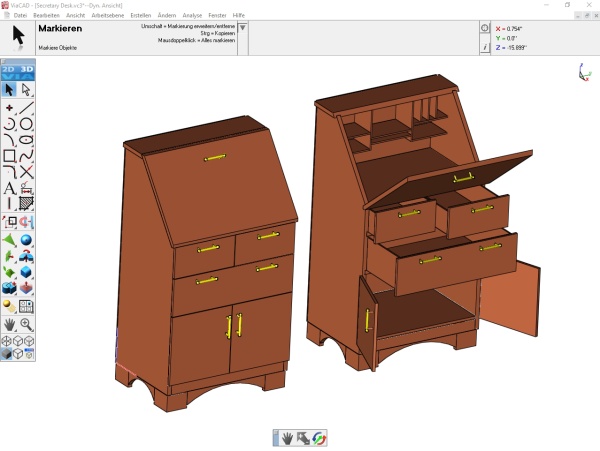Click the hand pan icon in bottom palette

287,438
